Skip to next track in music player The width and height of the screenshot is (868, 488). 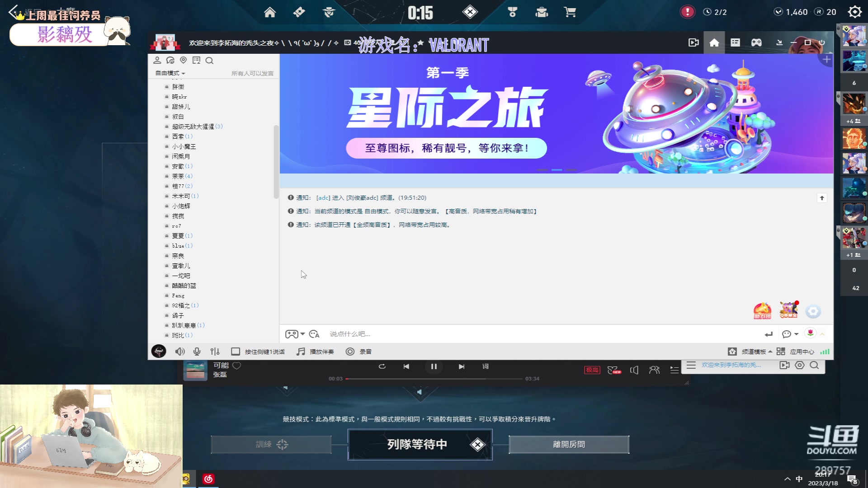(x=461, y=366)
